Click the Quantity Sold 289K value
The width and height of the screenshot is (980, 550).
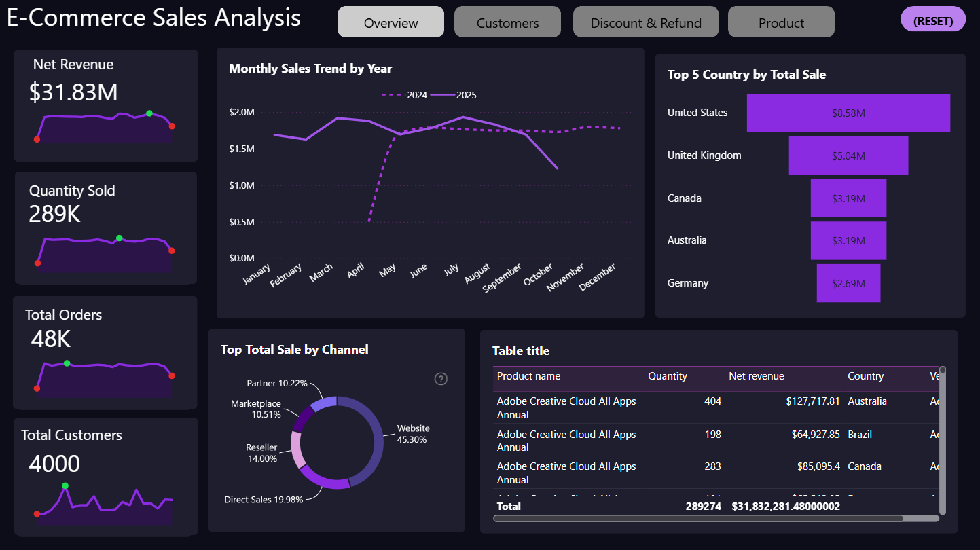coord(54,214)
